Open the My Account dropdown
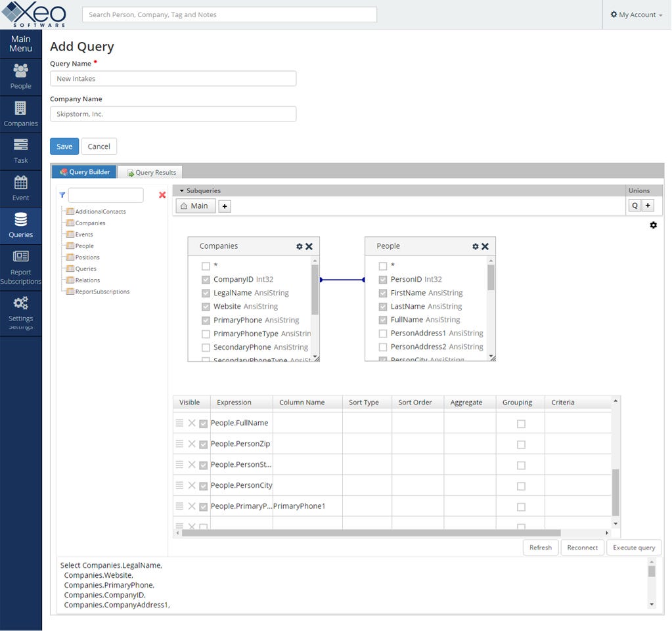The width and height of the screenshot is (672, 631). point(635,14)
